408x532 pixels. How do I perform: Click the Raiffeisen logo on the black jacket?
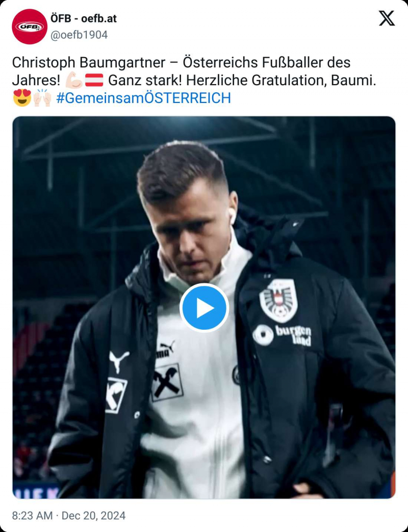(116, 395)
